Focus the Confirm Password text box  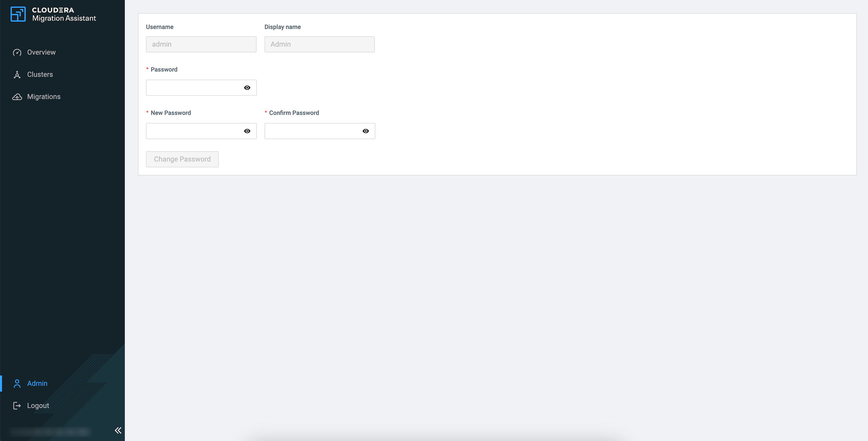312,131
